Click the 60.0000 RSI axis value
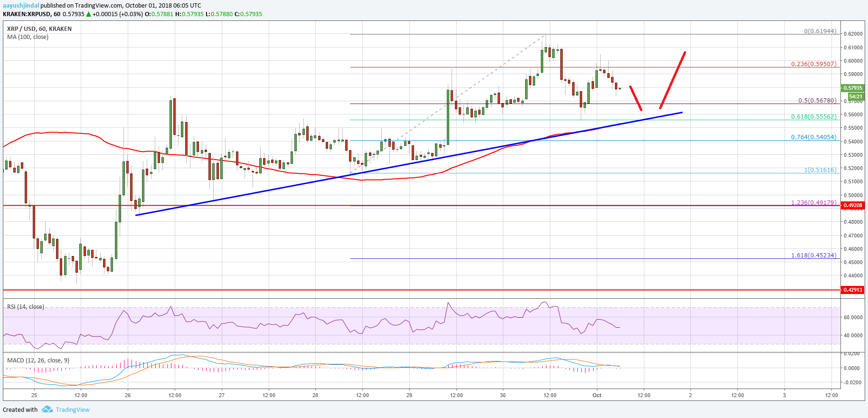868x418 pixels. (853, 317)
